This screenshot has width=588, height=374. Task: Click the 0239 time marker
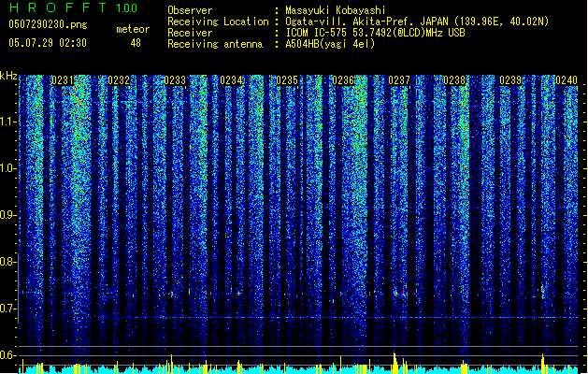click(x=510, y=80)
